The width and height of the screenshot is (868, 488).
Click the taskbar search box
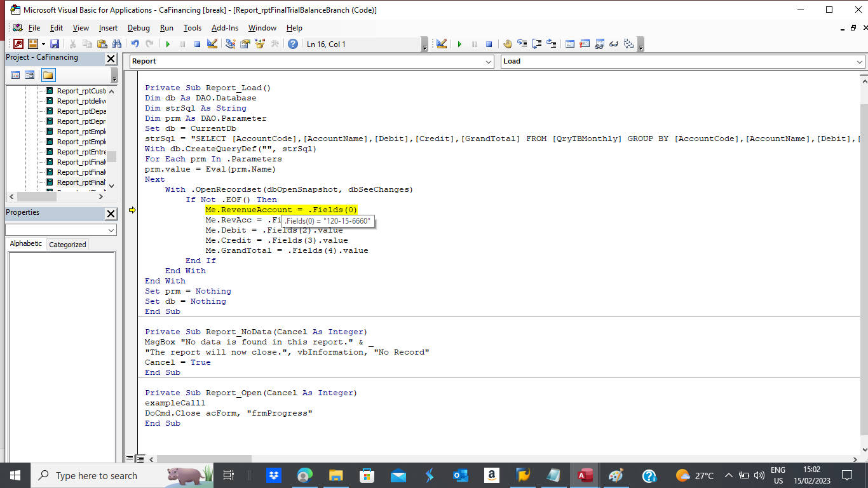click(x=123, y=475)
